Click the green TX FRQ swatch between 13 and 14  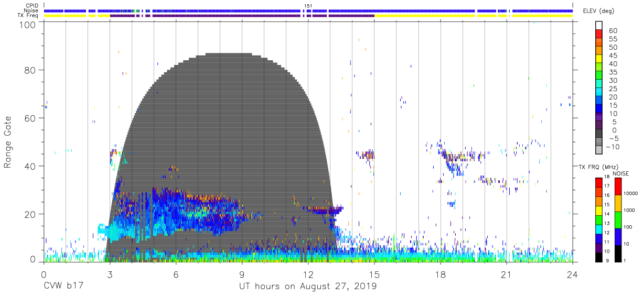pos(599,219)
